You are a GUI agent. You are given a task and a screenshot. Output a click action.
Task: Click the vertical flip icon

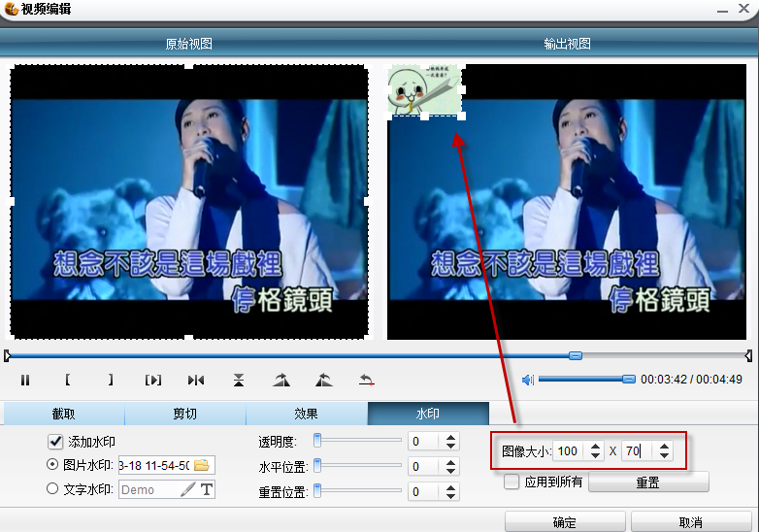pos(239,381)
